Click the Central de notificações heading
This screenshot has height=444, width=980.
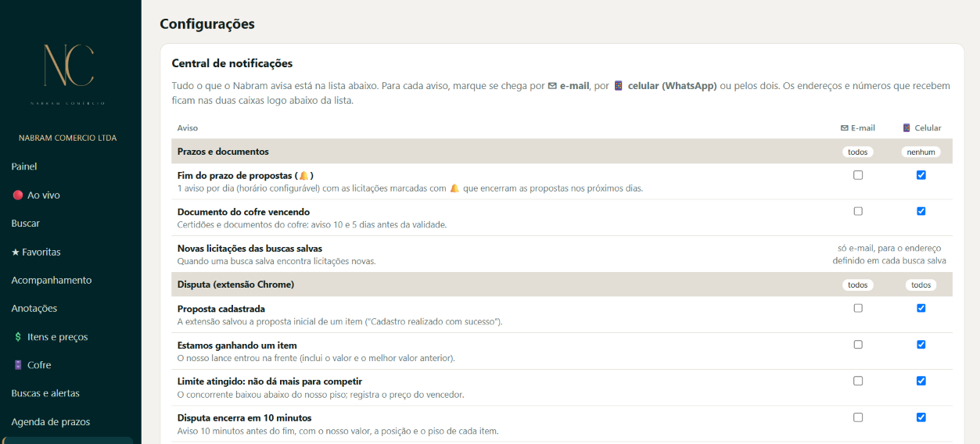point(232,63)
